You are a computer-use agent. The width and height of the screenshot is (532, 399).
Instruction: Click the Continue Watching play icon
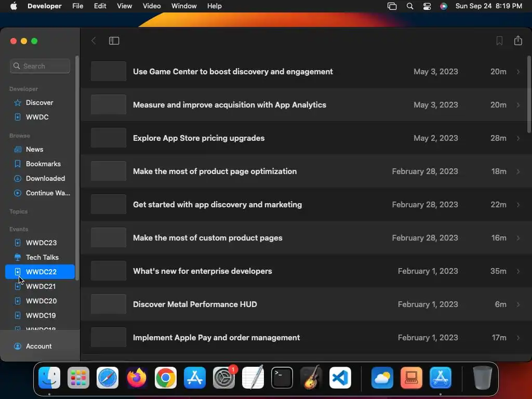18,193
